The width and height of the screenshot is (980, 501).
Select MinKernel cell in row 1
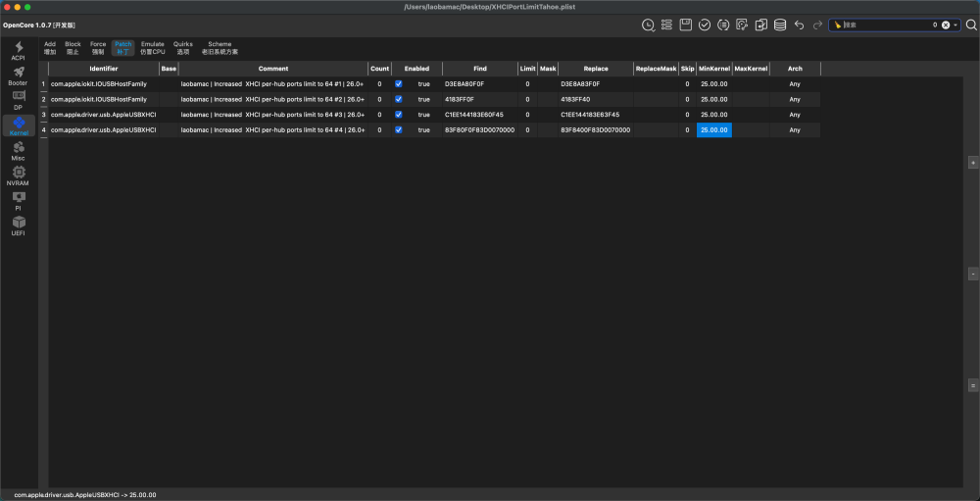click(x=714, y=83)
